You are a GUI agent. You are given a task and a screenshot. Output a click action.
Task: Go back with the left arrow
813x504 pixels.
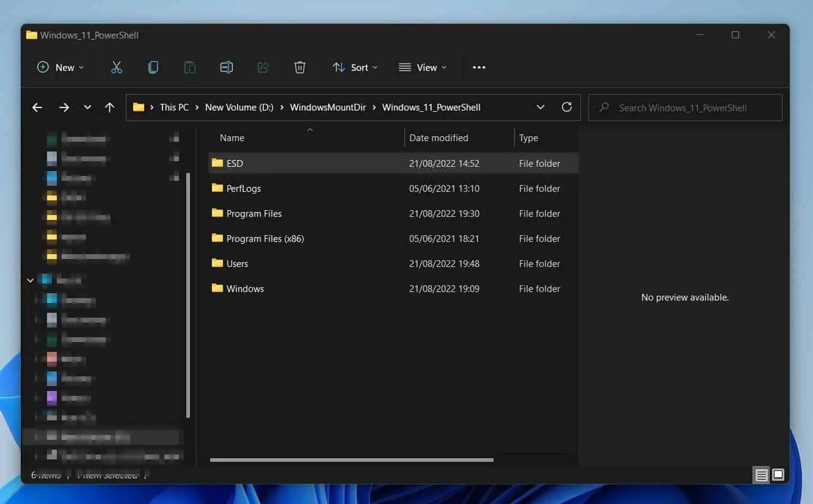[x=37, y=108]
